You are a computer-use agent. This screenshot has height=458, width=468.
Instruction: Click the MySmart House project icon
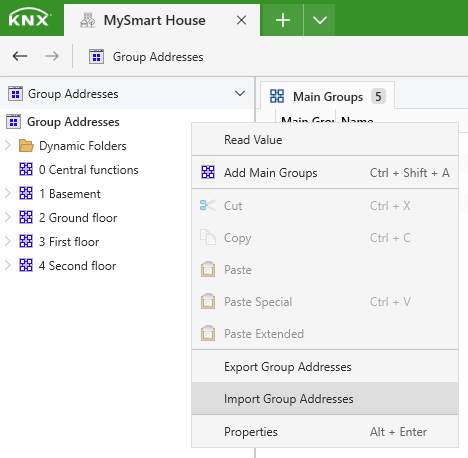click(88, 20)
